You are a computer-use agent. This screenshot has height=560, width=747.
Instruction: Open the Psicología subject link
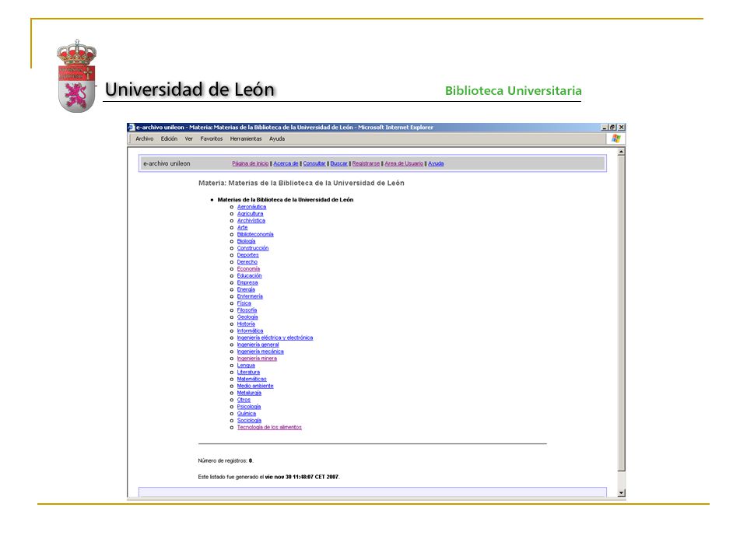(249, 407)
